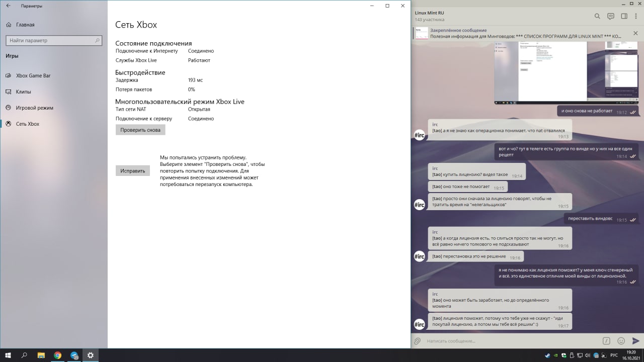Click the packet loss value 0%
644x362 pixels.
[x=191, y=89]
